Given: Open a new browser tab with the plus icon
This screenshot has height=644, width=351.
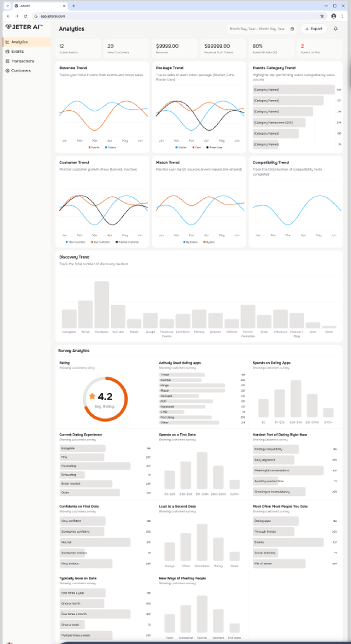Looking at the screenshot, I should click(73, 6).
